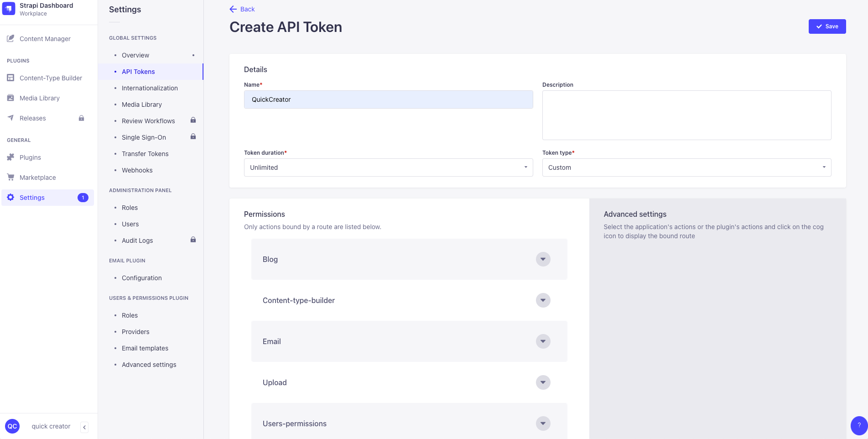This screenshot has height=439, width=868.
Task: Open Internationalization settings
Action: tap(150, 88)
